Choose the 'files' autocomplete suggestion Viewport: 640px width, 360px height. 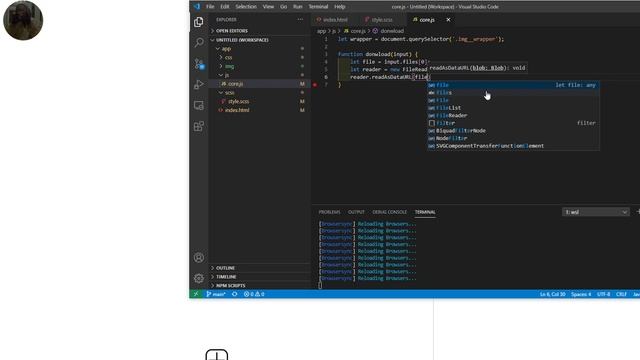click(x=513, y=93)
